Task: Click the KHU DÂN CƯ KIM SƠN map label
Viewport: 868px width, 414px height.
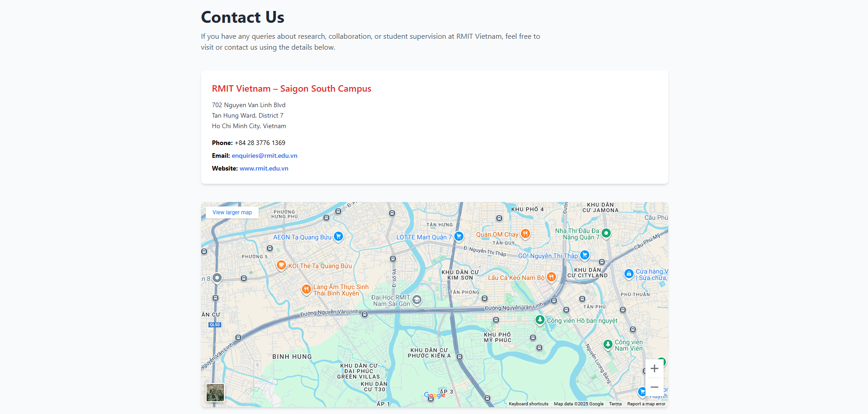Action: 460,275
